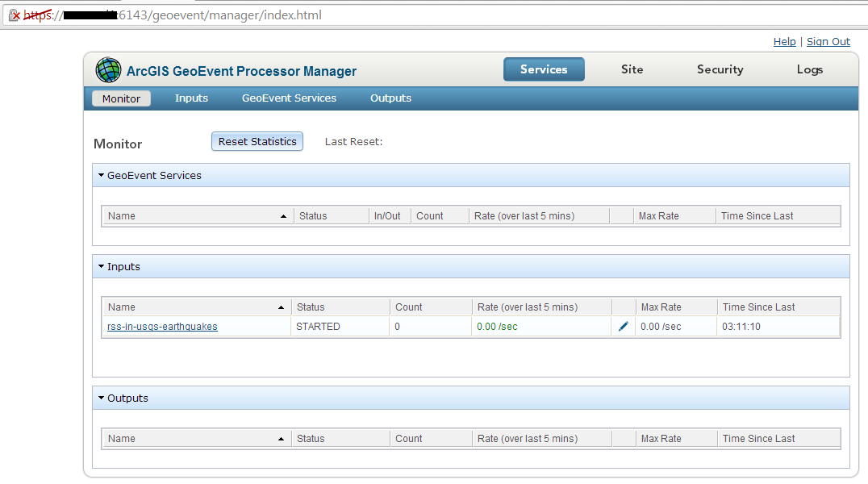This screenshot has width=868, height=484.
Task: Click the insecure certificate lock icon in address bar
Action: coord(15,15)
